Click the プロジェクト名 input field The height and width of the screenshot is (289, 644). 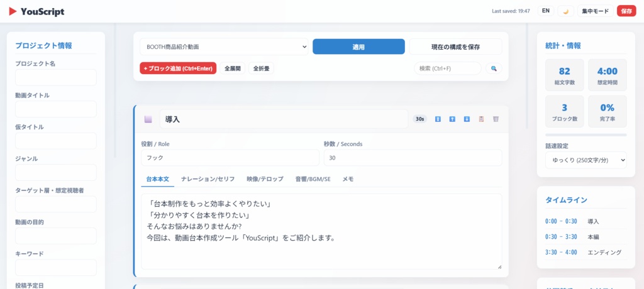pyautogui.click(x=56, y=77)
